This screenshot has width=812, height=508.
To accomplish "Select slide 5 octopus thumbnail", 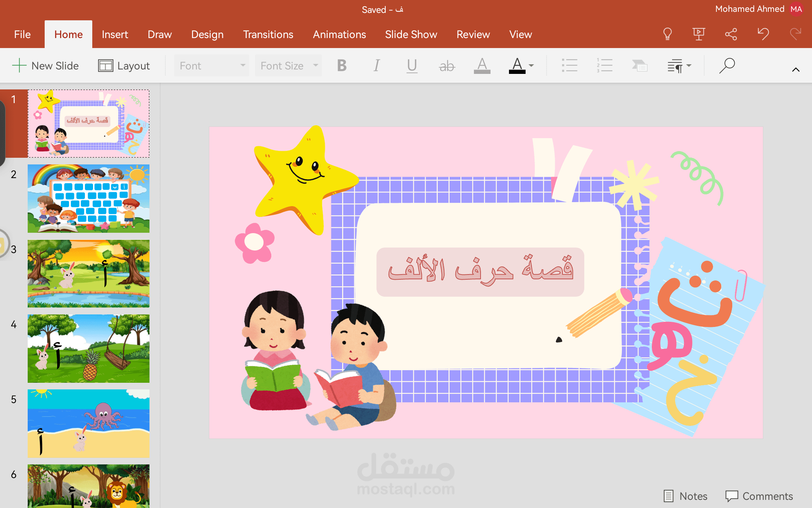I will (x=89, y=423).
